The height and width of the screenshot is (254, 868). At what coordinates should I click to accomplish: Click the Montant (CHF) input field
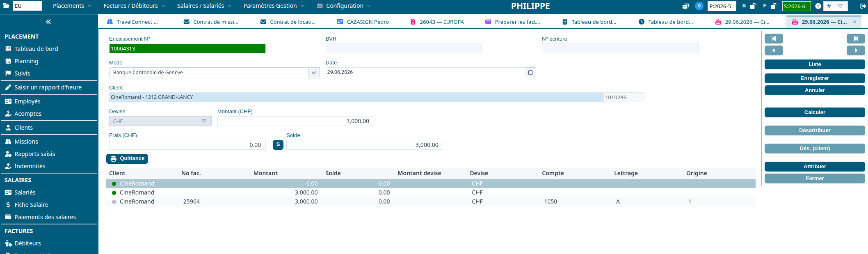click(295, 121)
